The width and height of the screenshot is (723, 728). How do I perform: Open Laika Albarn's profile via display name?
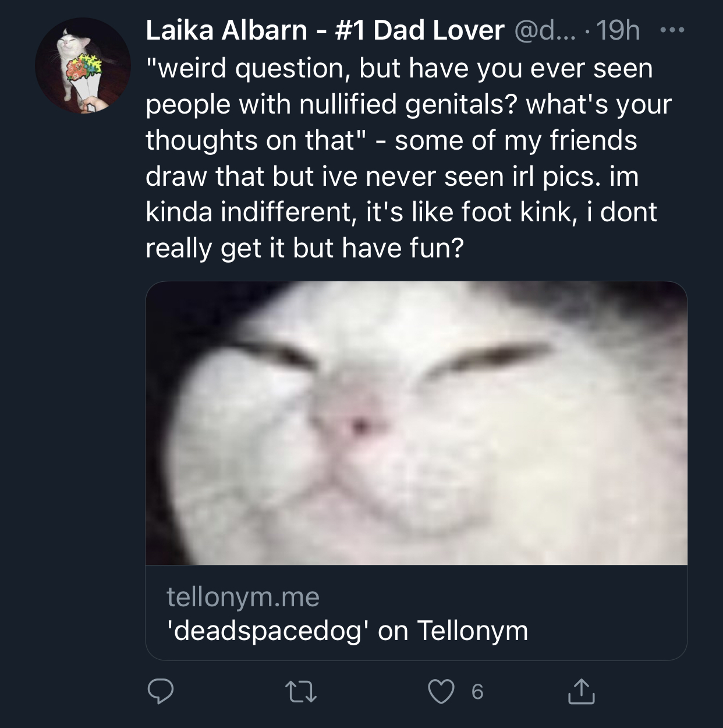point(226,30)
